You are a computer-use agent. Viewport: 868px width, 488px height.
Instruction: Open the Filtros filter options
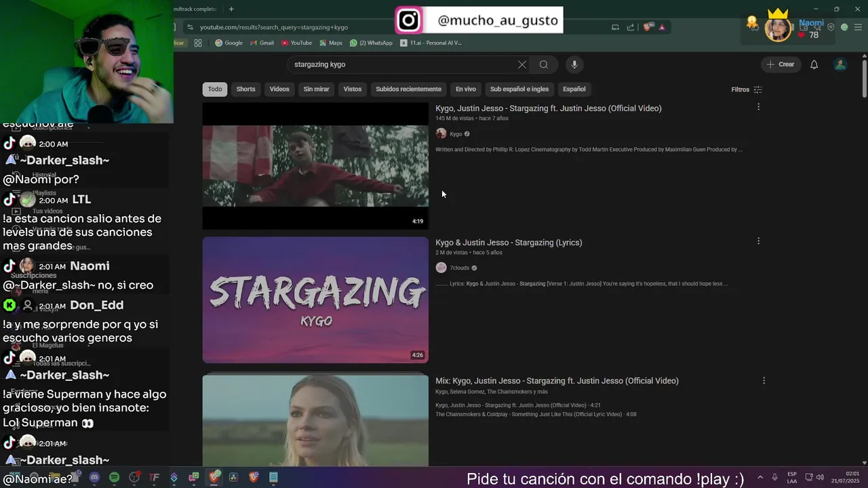point(747,89)
